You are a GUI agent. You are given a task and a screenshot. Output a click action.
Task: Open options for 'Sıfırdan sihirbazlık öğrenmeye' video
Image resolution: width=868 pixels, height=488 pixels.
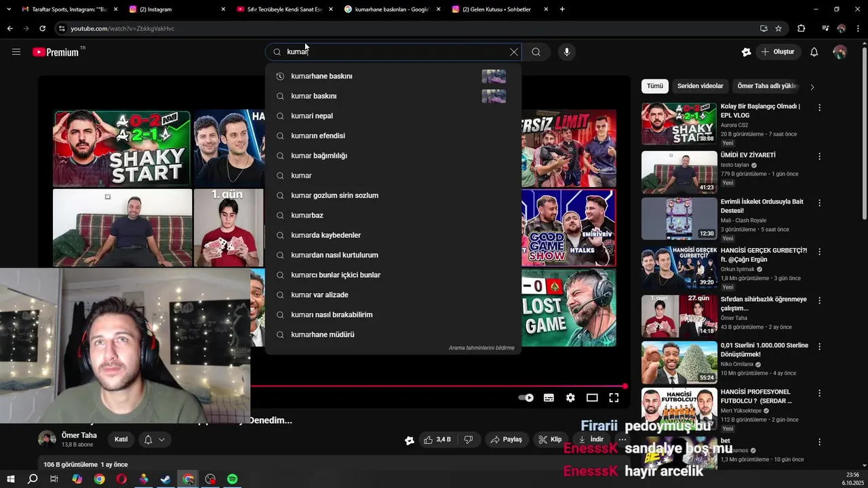pyautogui.click(x=819, y=300)
